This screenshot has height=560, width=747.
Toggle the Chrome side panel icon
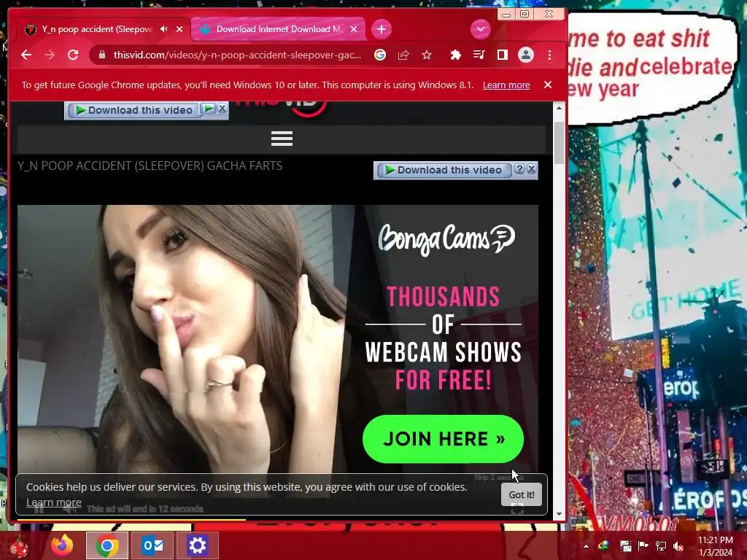tap(502, 55)
